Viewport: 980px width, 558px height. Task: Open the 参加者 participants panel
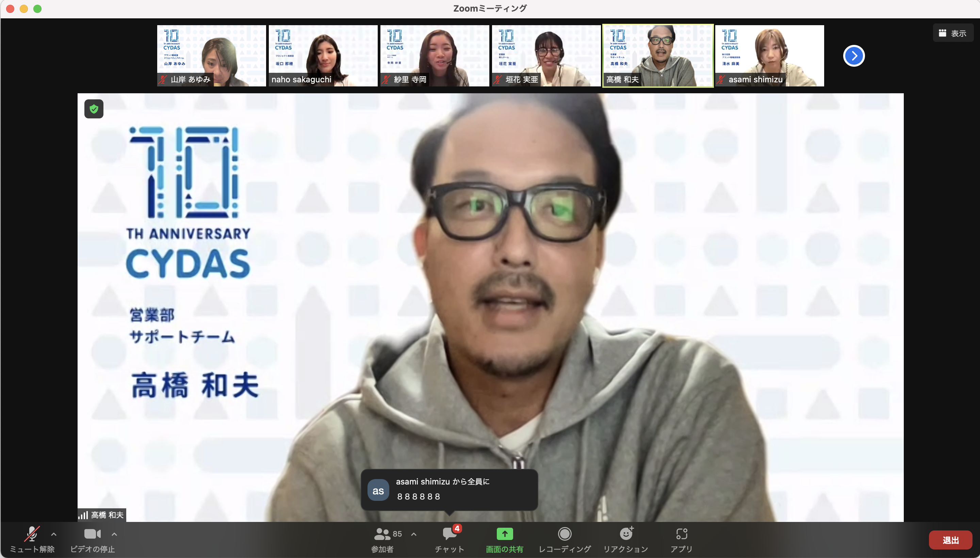tap(382, 540)
